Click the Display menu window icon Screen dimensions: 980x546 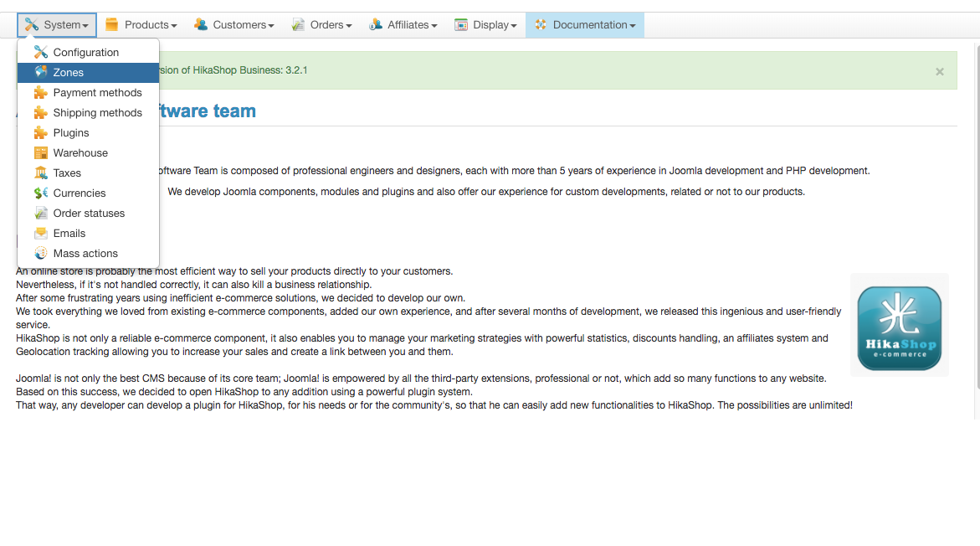(x=461, y=25)
